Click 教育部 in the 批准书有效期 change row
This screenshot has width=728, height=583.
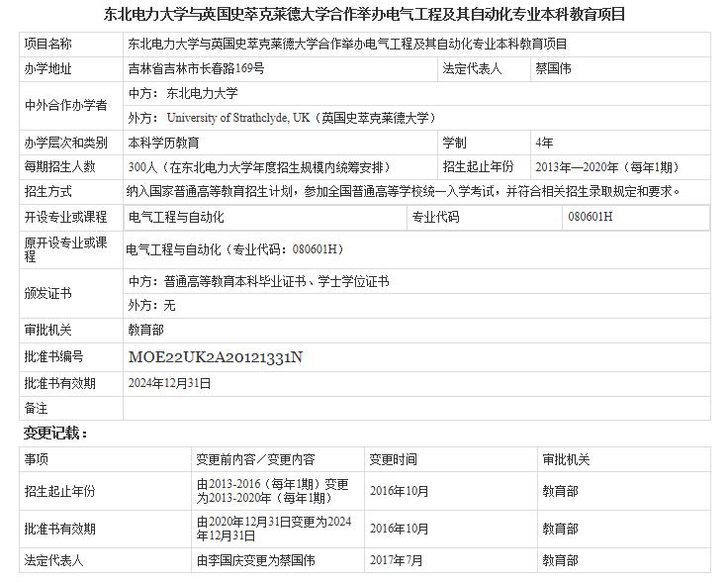click(561, 530)
